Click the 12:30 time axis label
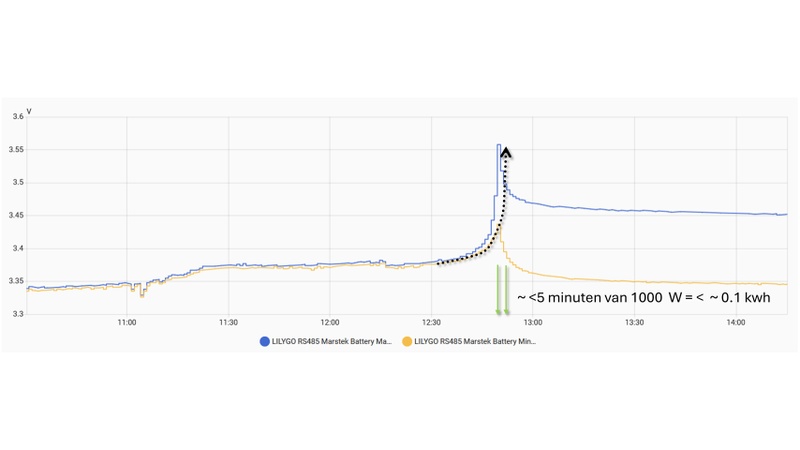Screen dimensions: 800x450 tap(431, 322)
